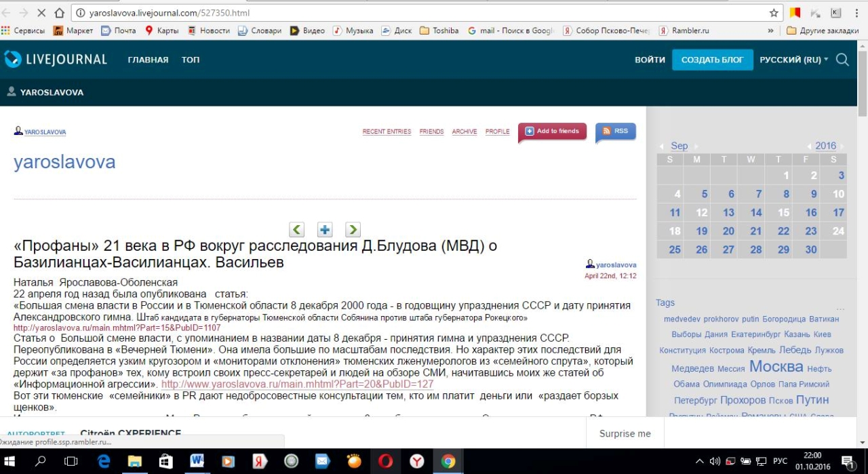Click the Add to friends button

552,131
